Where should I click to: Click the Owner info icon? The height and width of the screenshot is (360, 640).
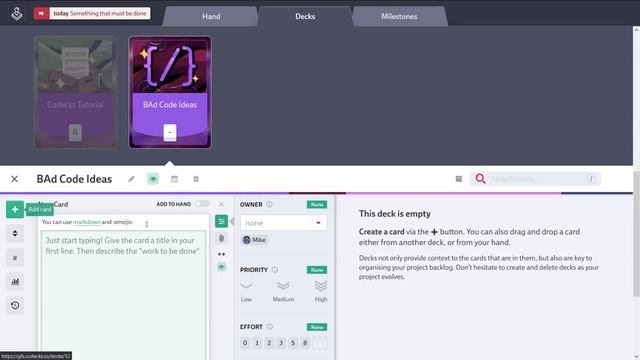click(x=269, y=204)
